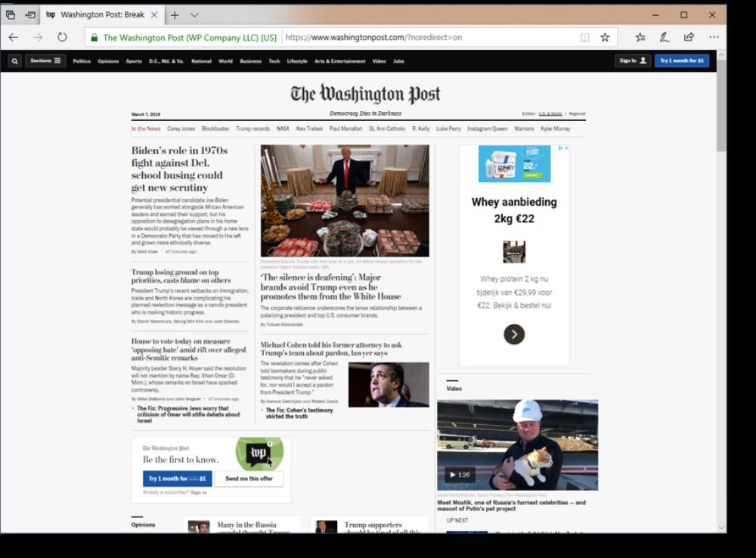Click the Instagram Queen trending topic

(x=488, y=129)
